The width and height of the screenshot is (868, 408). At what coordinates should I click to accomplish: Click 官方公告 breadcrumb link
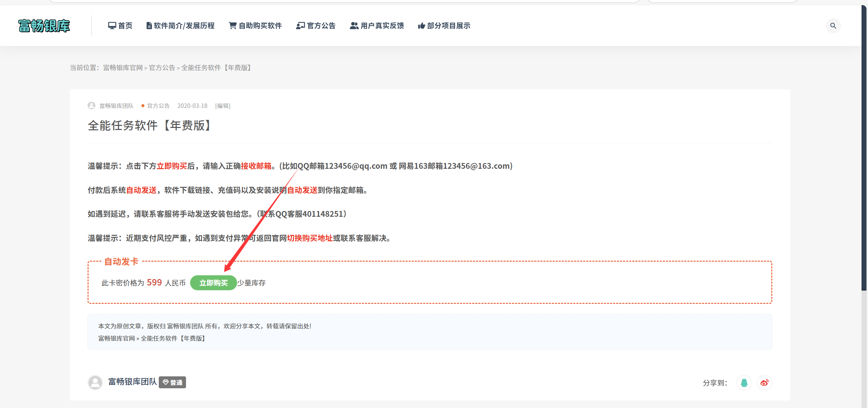(162, 68)
